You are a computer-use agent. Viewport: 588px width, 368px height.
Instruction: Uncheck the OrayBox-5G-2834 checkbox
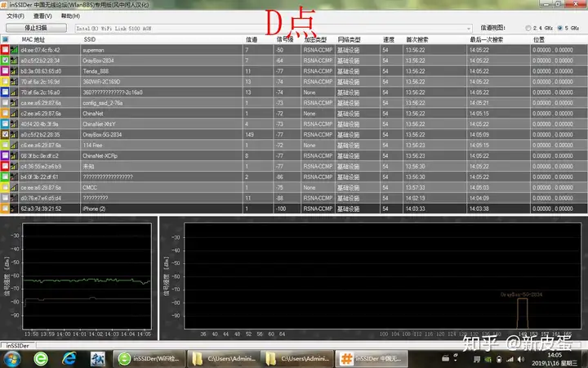(5, 134)
